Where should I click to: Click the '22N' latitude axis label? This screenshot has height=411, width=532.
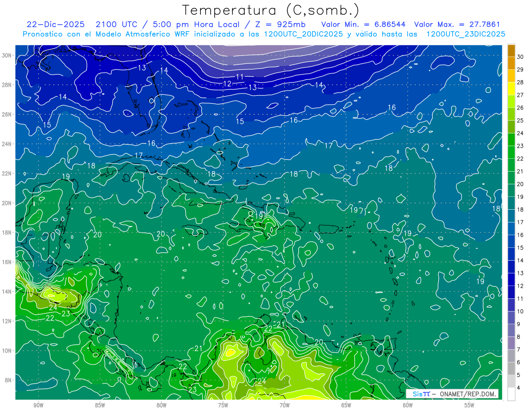click(8, 173)
